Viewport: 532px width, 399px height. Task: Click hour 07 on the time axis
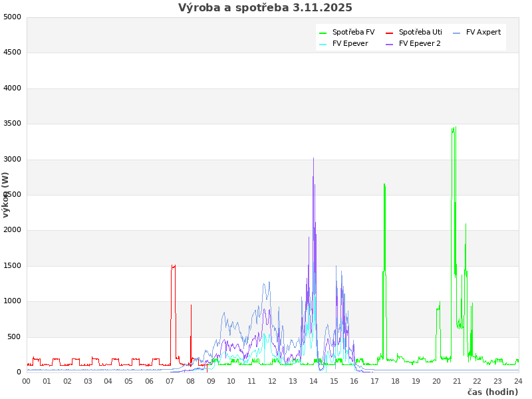tap(170, 381)
